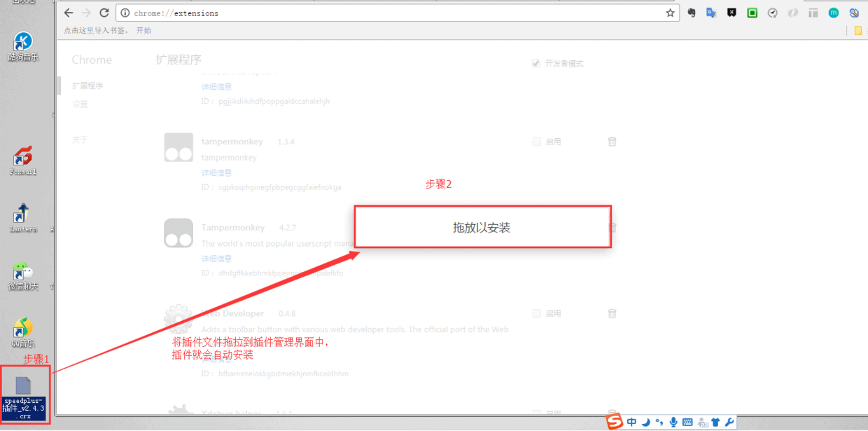Screen dimensions: 868x431
Task: Delete tampermonkey 1.3.4 using trash icon
Action: pos(612,142)
